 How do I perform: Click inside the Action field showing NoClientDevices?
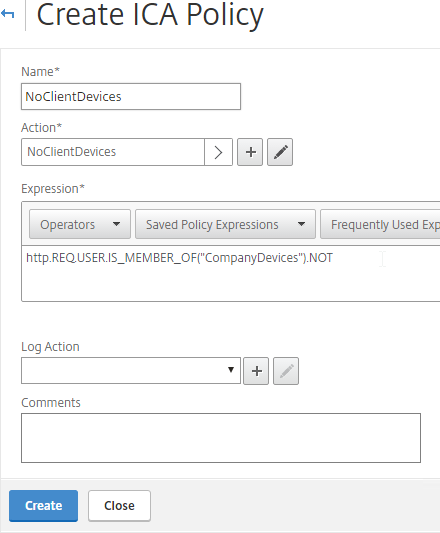[x=113, y=152]
